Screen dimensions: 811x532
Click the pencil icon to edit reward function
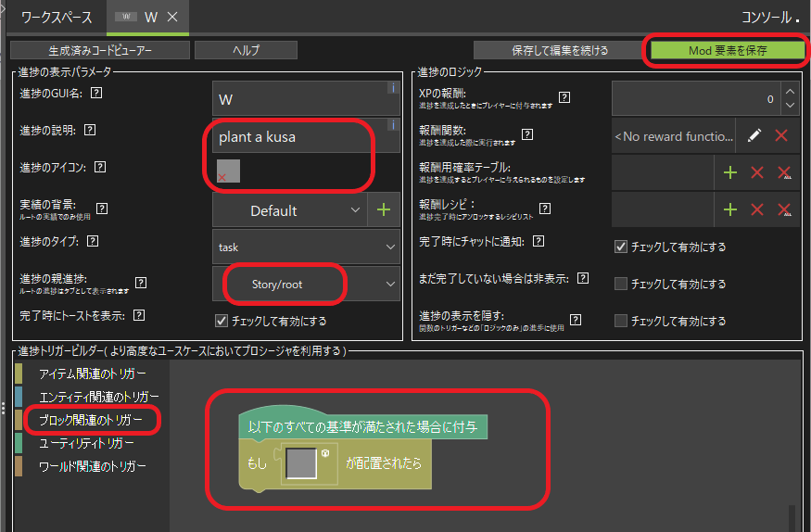754,136
